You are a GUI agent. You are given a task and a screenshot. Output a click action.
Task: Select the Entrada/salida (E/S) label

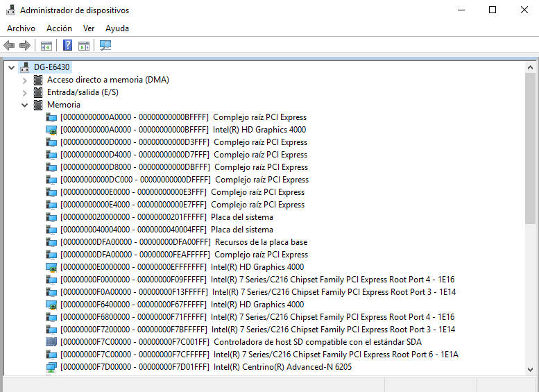pyautogui.click(x=83, y=92)
